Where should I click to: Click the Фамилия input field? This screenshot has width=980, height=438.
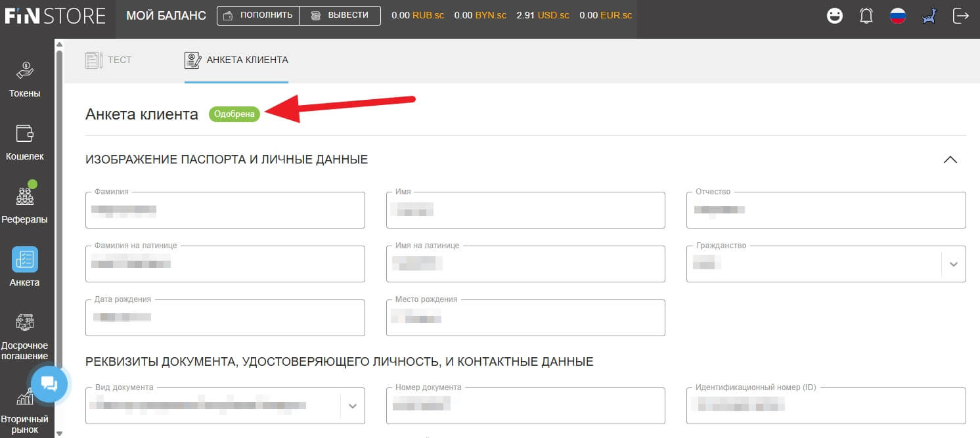[x=225, y=211]
